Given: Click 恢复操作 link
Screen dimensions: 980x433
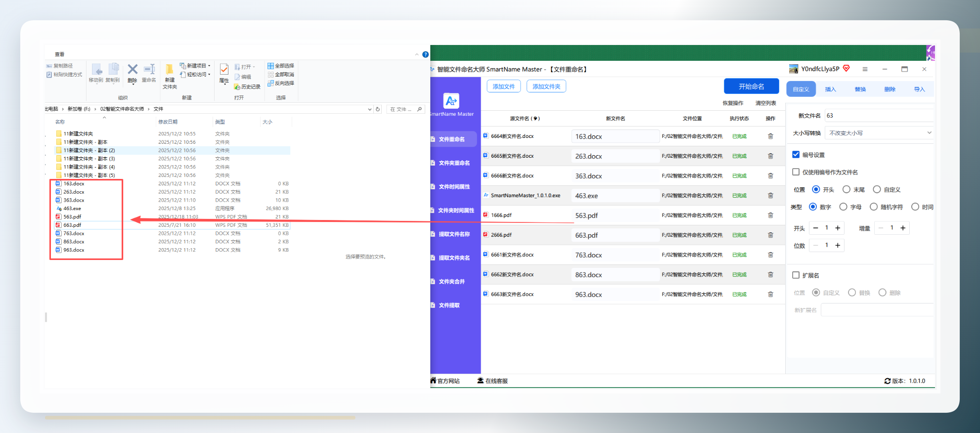Looking at the screenshot, I should tap(733, 103).
